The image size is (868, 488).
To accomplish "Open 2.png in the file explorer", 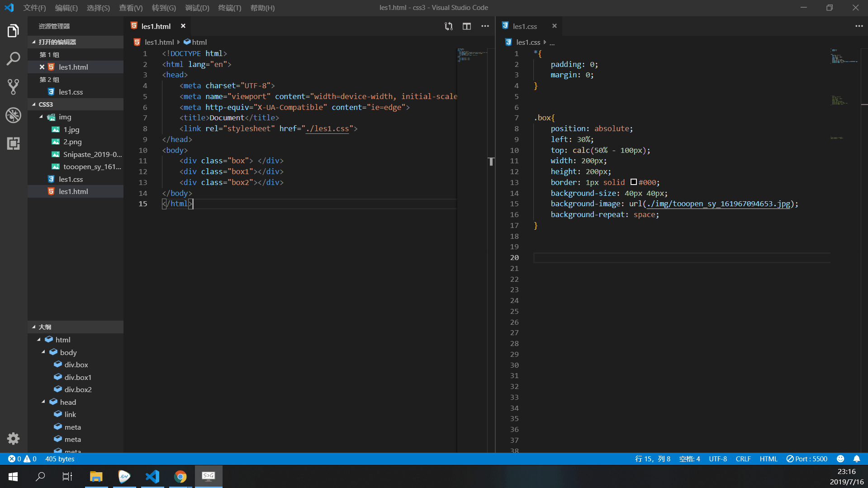I will pos(72,142).
